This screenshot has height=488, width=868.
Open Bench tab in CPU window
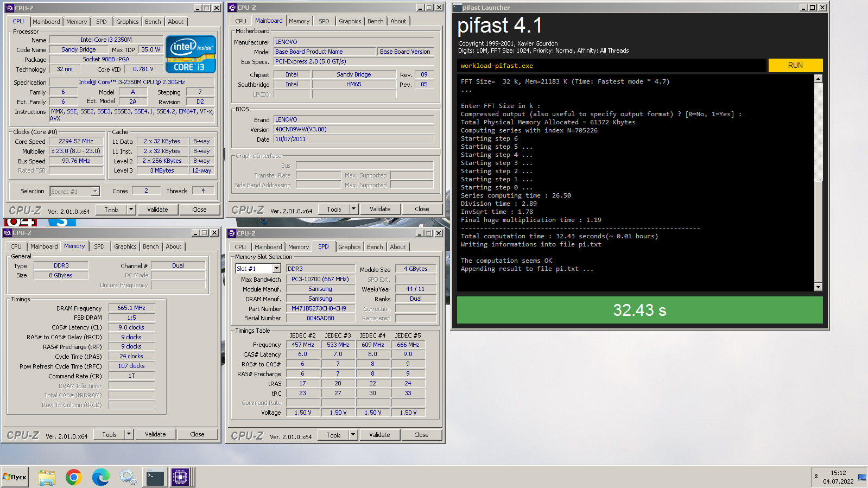[x=153, y=22]
